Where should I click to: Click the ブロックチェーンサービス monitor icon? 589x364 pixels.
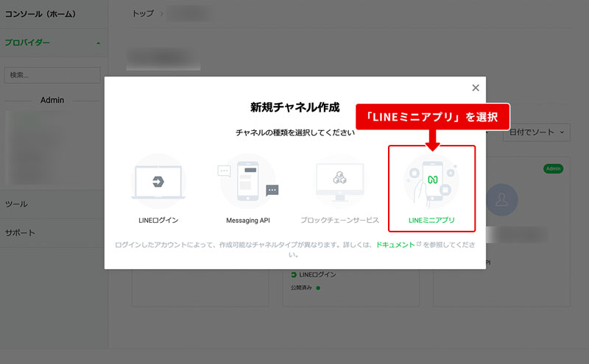[339, 181]
